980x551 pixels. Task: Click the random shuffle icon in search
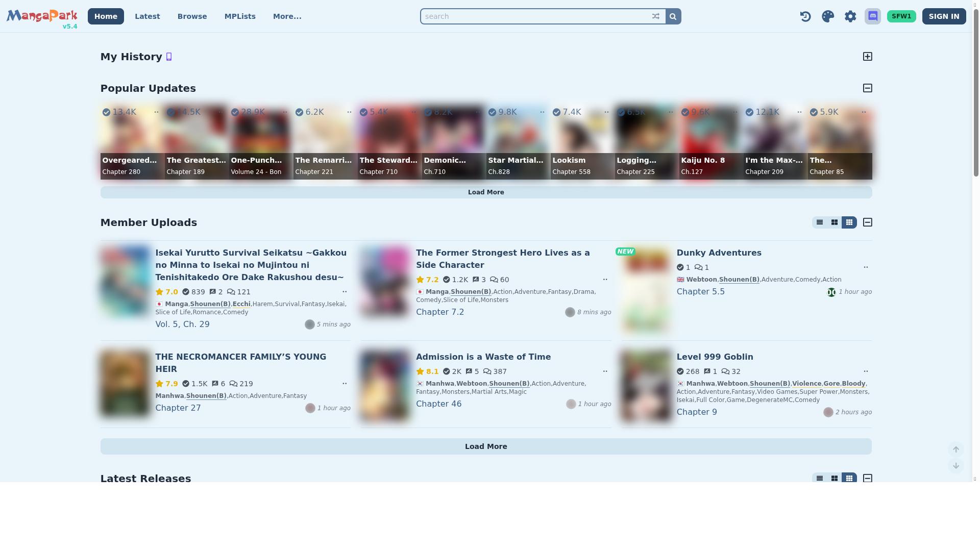pos(656,16)
